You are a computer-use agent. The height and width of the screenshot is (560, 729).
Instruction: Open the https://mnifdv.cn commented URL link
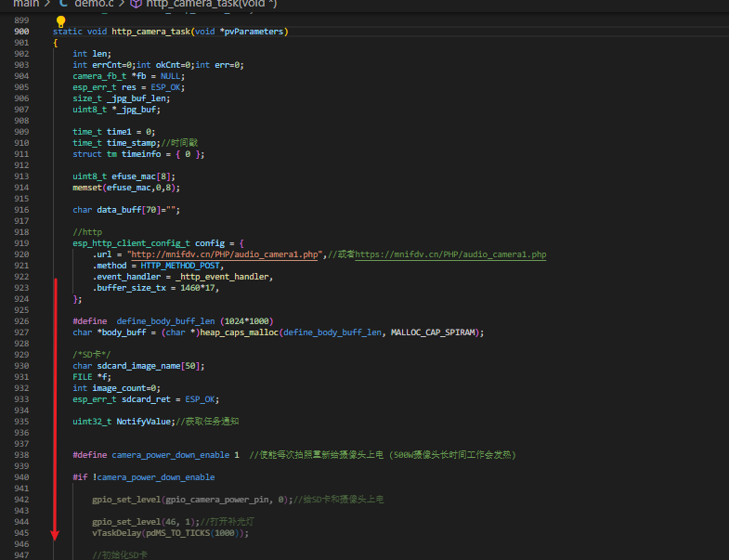pyautogui.click(x=450, y=254)
